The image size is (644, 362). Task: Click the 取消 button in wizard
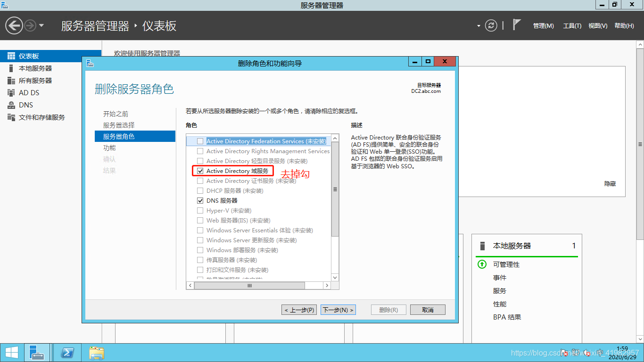[428, 310]
